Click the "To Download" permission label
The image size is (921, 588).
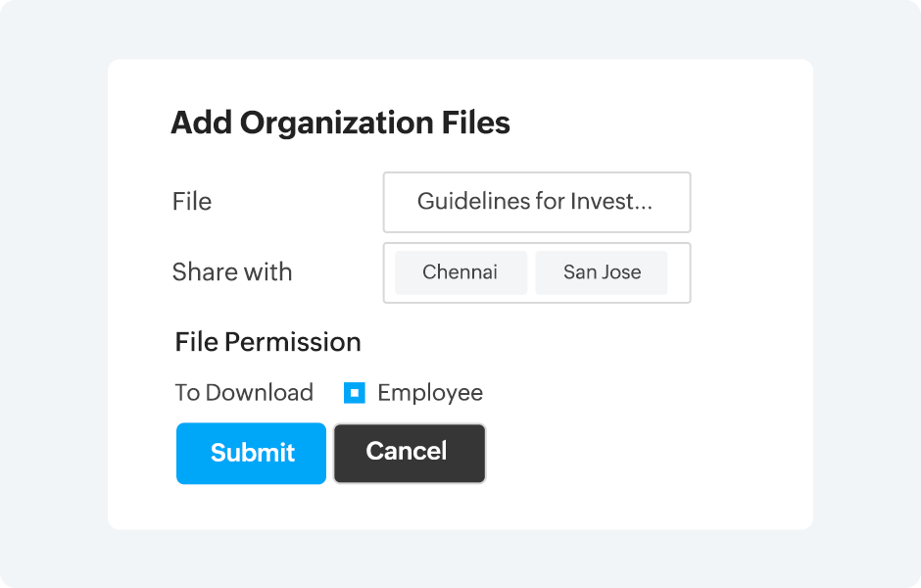244,393
